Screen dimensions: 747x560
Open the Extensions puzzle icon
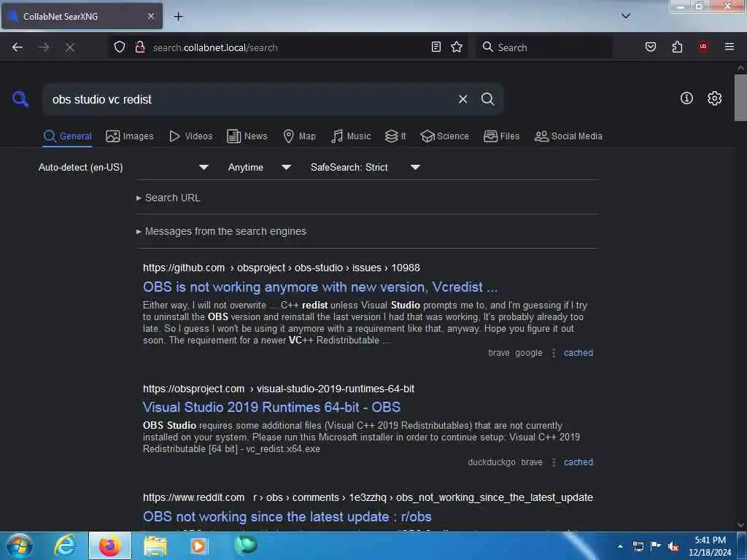(x=677, y=47)
